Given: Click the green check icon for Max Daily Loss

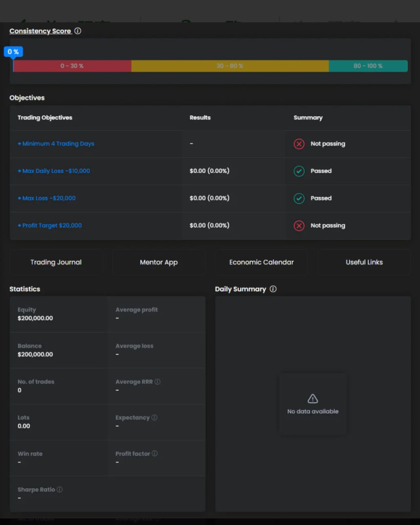Looking at the screenshot, I should (x=299, y=171).
